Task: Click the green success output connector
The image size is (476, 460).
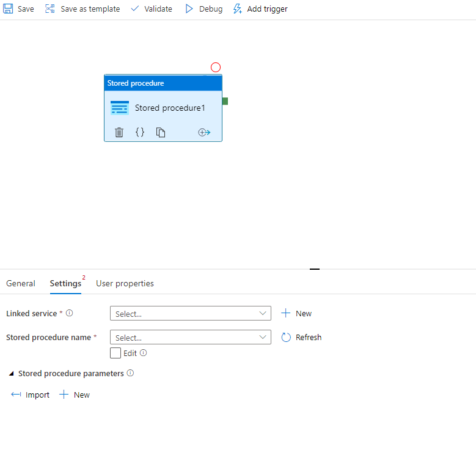Action: 225,101
